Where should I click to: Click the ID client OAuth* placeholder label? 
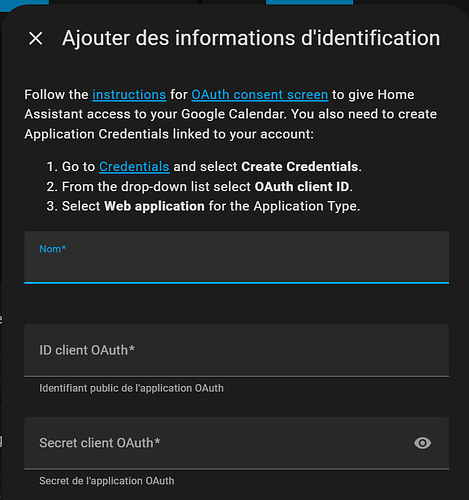tap(87, 350)
